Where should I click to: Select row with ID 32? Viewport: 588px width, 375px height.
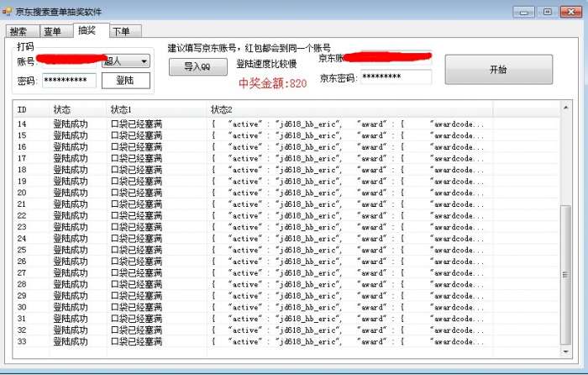tap(286, 330)
